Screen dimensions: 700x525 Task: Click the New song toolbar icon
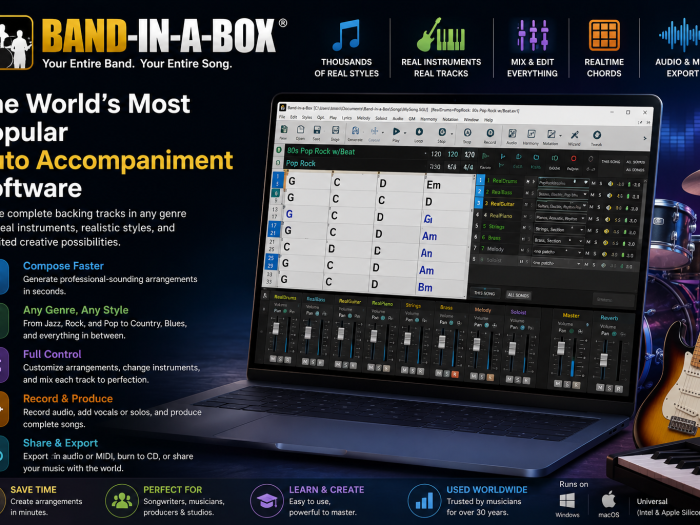(x=284, y=130)
